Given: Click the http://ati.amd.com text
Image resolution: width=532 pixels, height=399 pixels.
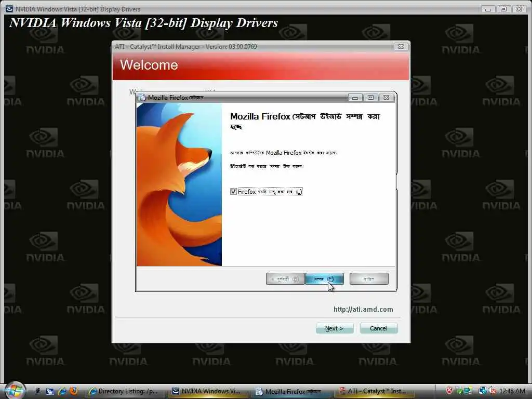Looking at the screenshot, I should coord(363,310).
